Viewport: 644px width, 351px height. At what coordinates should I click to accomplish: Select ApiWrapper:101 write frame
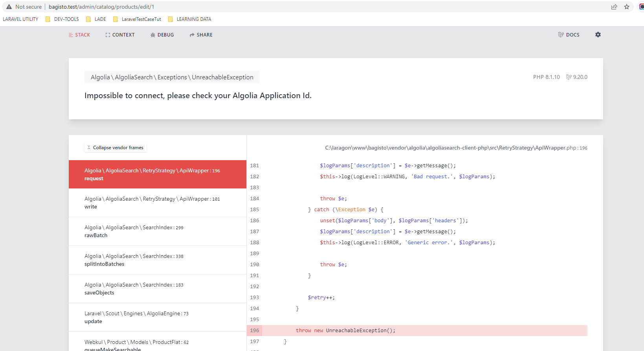(158, 203)
